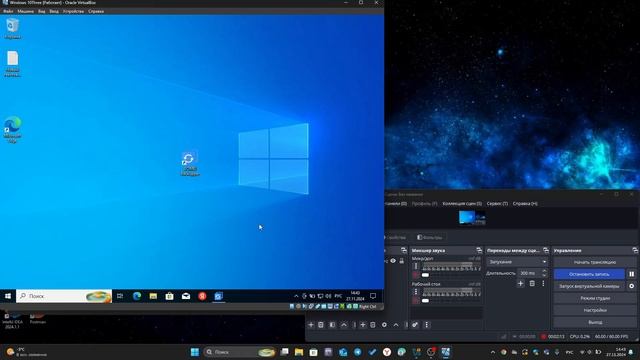
Task: Open Edge from VM taskbar
Action: point(137,296)
